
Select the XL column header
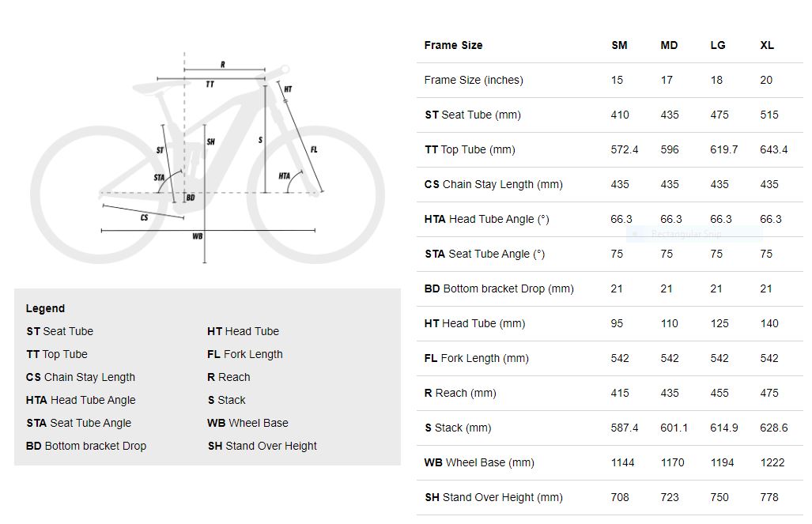tap(767, 46)
